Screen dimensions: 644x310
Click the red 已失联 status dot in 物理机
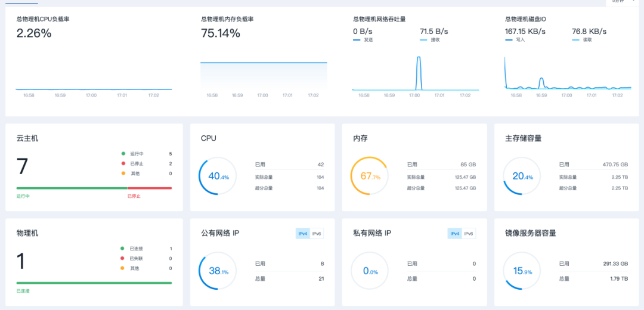pyautogui.click(x=123, y=259)
